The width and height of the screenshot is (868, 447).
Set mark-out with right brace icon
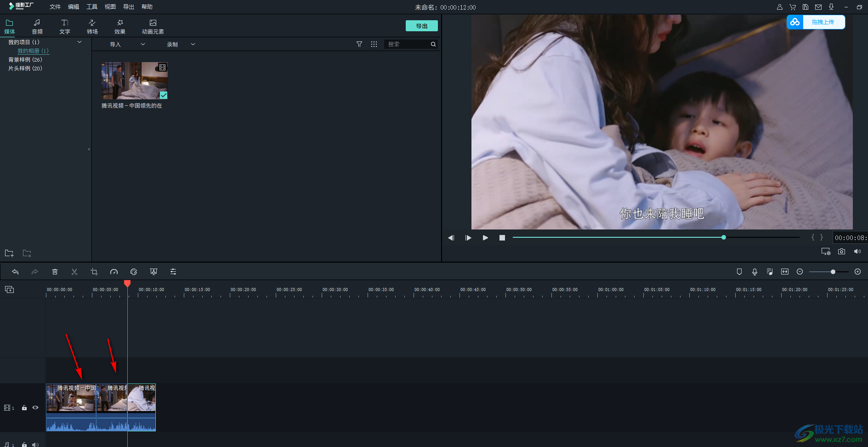(822, 237)
